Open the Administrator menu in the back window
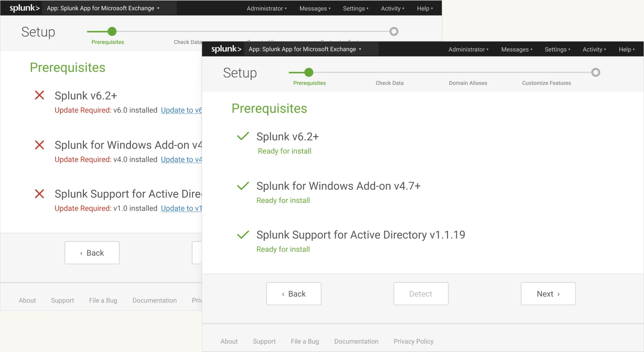644x352 pixels. pyautogui.click(x=267, y=9)
